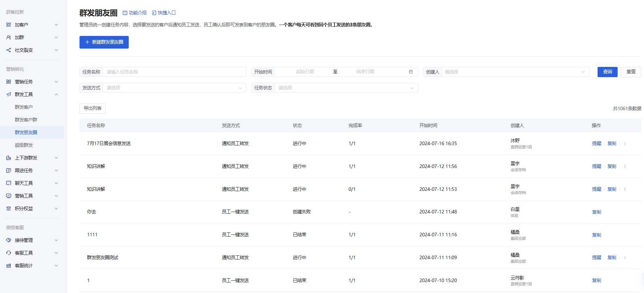The image size is (644, 293).
Task: Click the 重置 button
Action: [x=631, y=72]
